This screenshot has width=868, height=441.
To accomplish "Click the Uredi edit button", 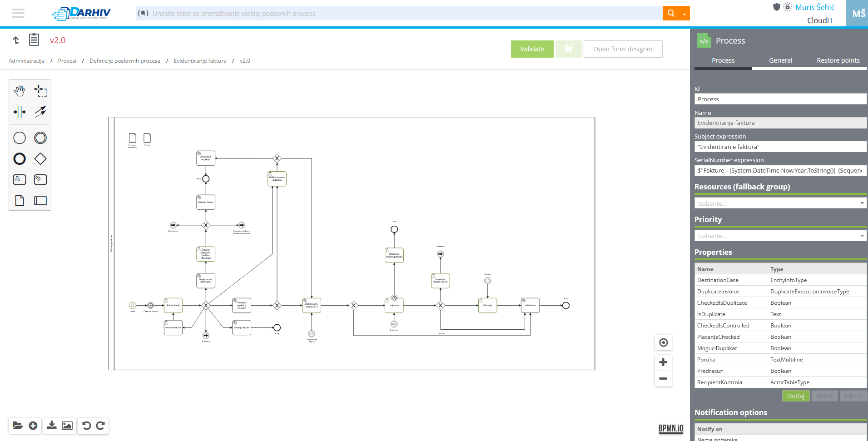I will [x=824, y=396].
